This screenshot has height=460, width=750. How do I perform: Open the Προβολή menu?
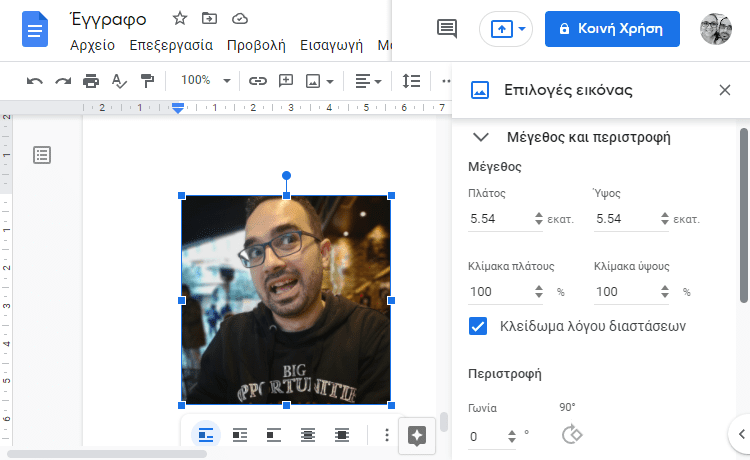point(256,45)
